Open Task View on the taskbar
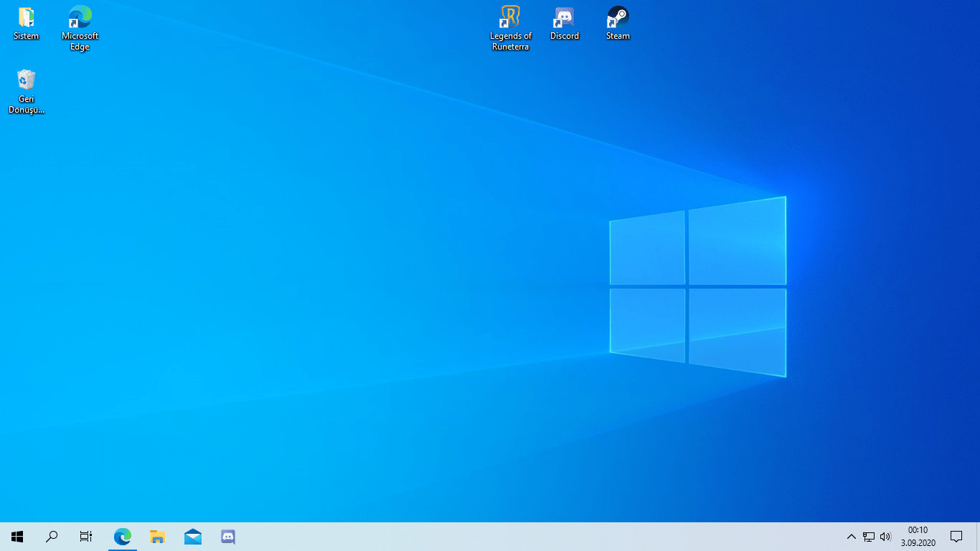Screen dimensions: 980x551 pos(86,537)
